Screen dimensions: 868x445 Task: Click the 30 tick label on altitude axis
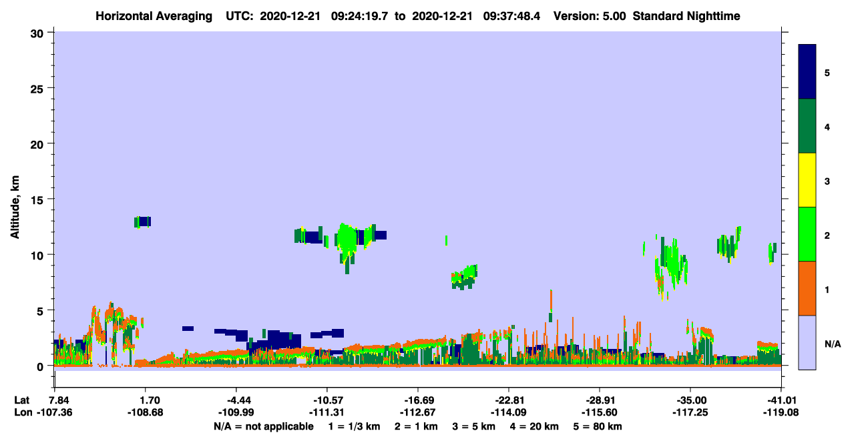pos(39,33)
